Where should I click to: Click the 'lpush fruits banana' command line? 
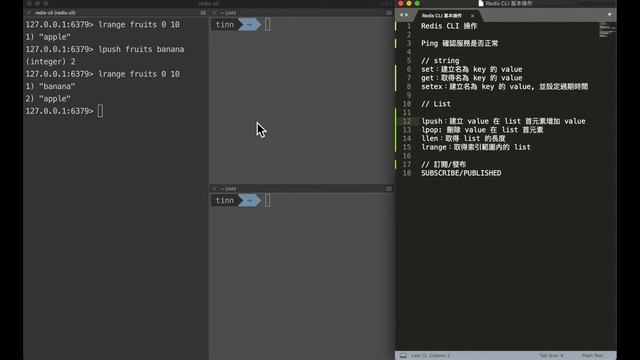[x=141, y=49]
